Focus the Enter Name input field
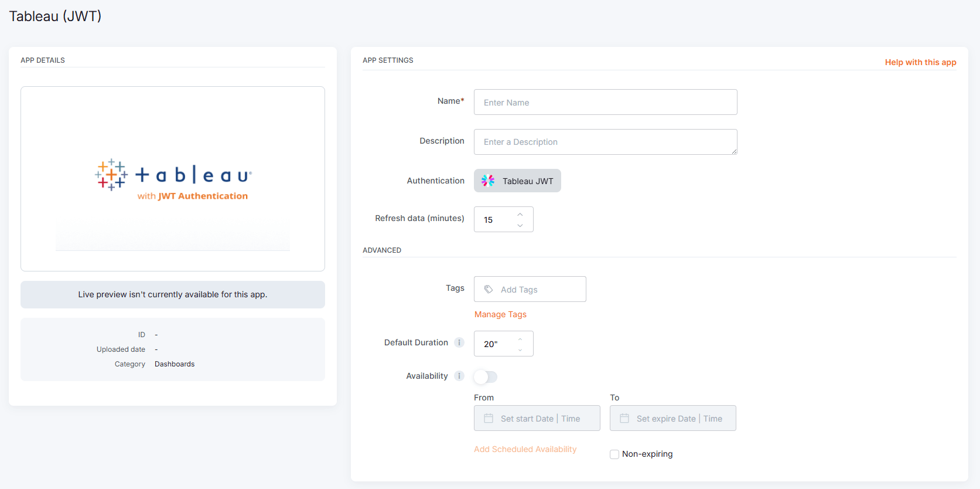 pos(606,102)
